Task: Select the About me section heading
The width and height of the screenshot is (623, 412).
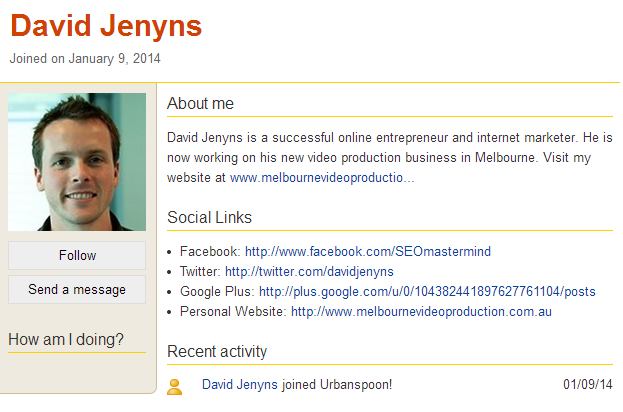Action: (x=200, y=104)
